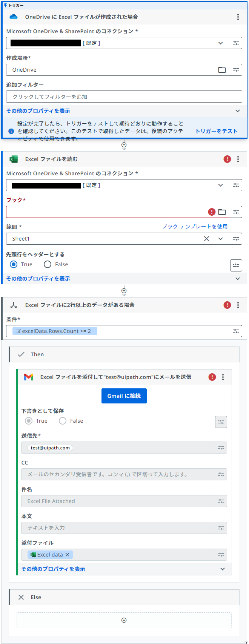Select False for 先頭行をヘッダーとする

pos(48,264)
